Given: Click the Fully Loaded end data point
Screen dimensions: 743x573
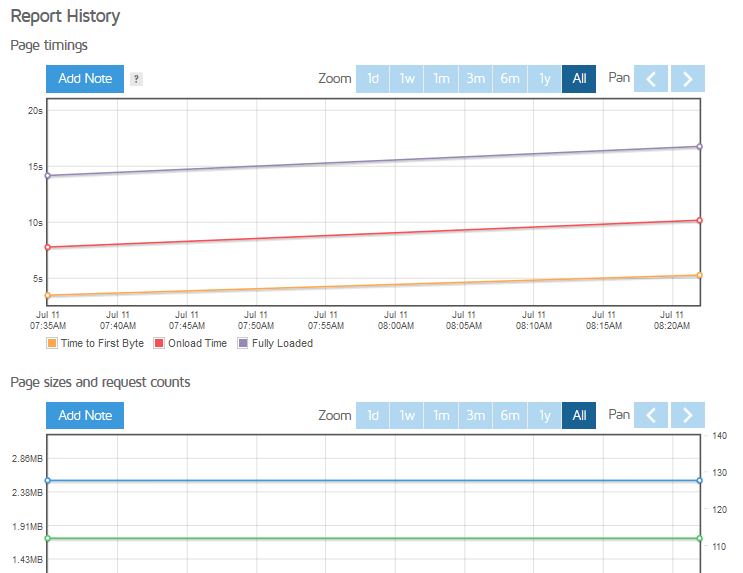Looking at the screenshot, I should click(x=699, y=147).
